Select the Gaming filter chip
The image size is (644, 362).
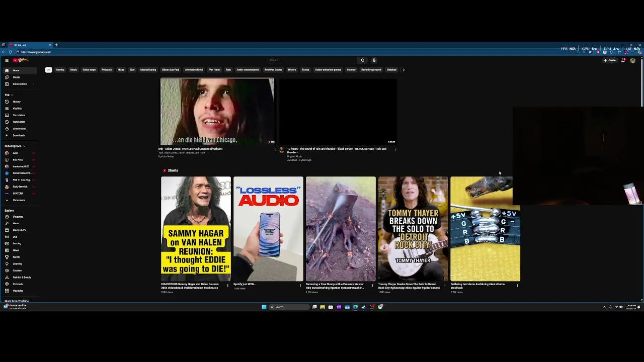[x=60, y=70]
